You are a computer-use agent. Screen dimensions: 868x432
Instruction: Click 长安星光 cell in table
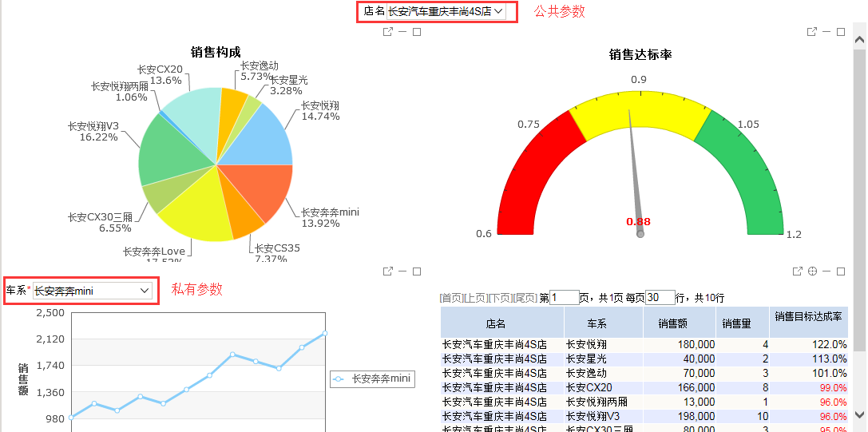[x=604, y=359]
